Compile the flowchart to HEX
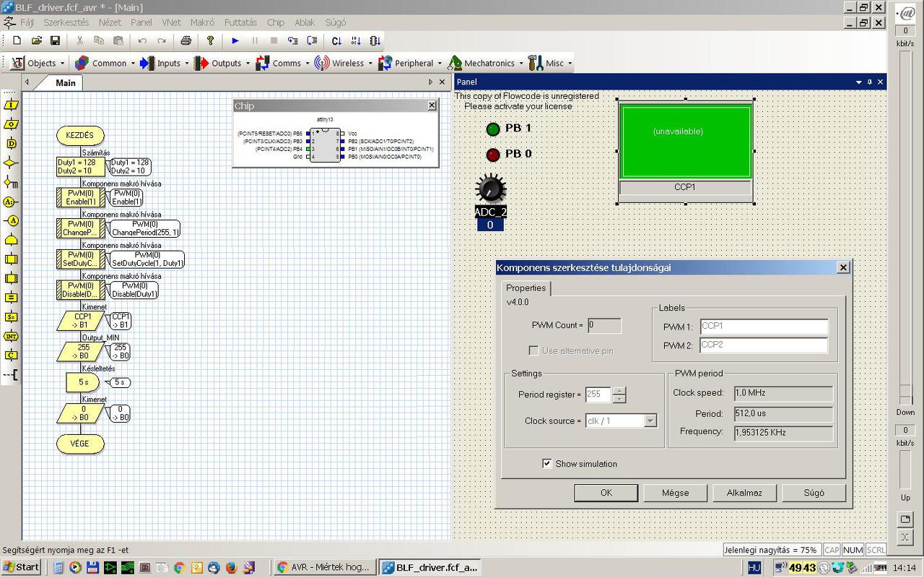 tap(356, 41)
